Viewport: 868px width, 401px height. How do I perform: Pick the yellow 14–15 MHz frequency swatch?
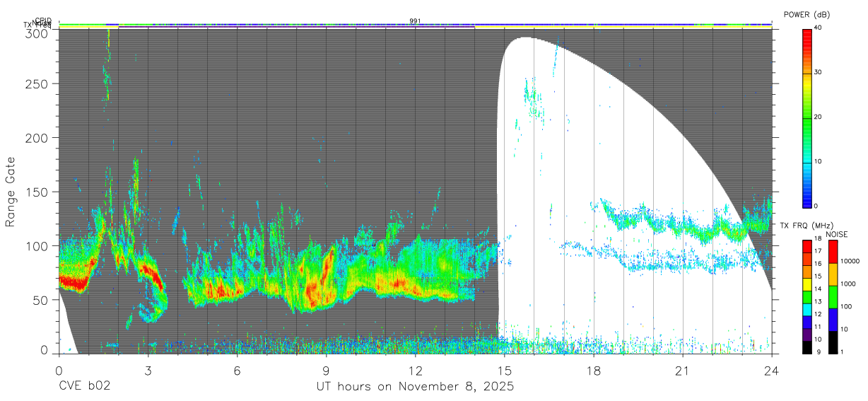click(x=807, y=284)
